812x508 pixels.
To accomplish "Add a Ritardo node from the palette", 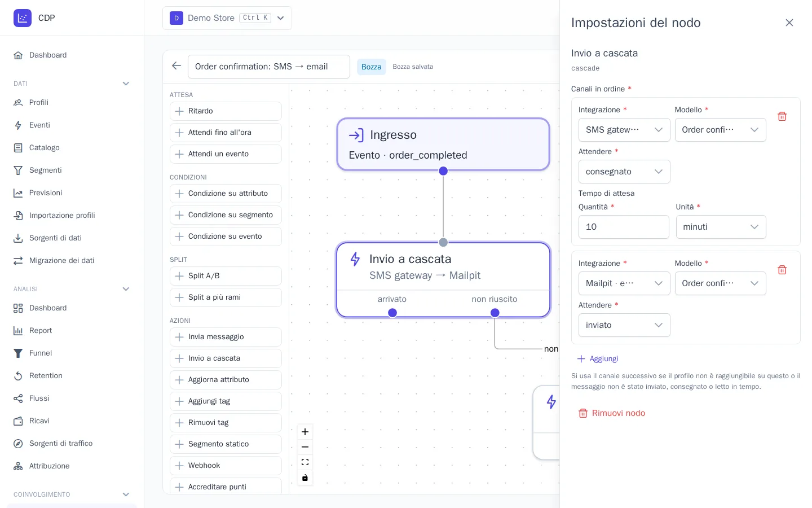I will click(226, 111).
